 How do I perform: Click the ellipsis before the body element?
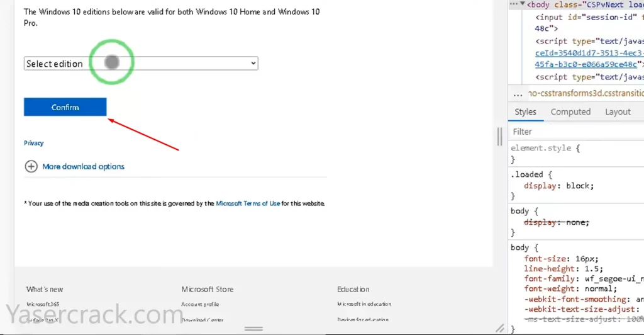click(x=514, y=4)
